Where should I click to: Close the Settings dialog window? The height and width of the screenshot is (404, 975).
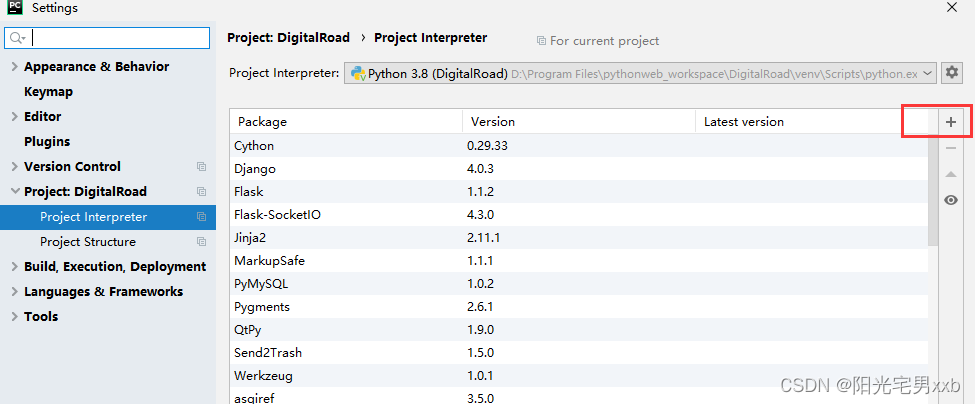(x=951, y=8)
